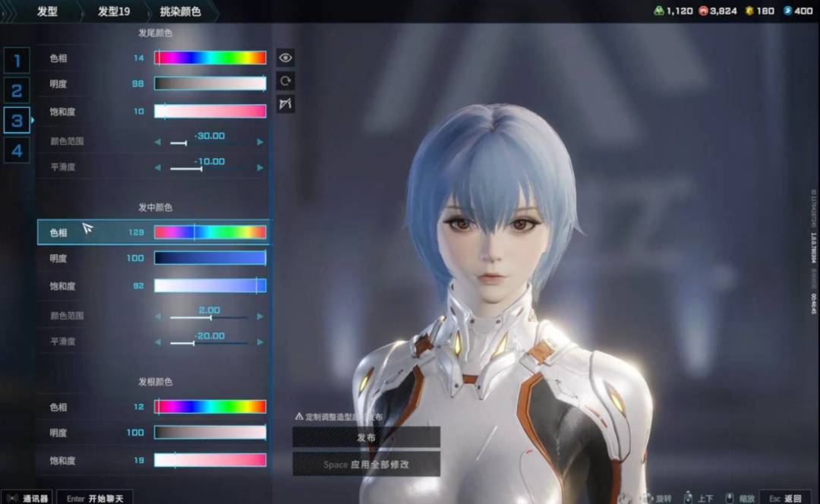Screen dimensions: 820x504
Task: Open the 通讯器 communicator button
Action: point(27,498)
